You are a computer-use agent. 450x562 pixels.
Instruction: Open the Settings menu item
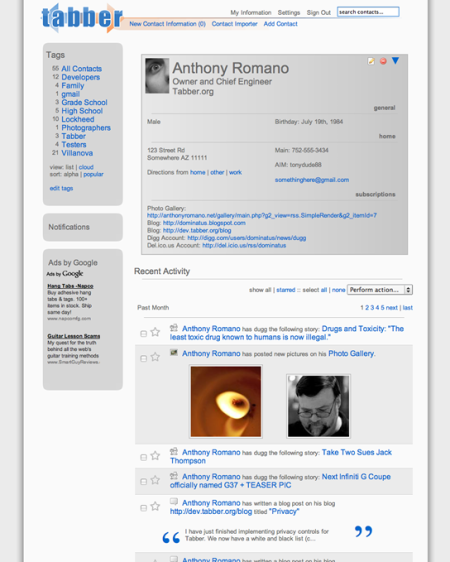point(289,13)
